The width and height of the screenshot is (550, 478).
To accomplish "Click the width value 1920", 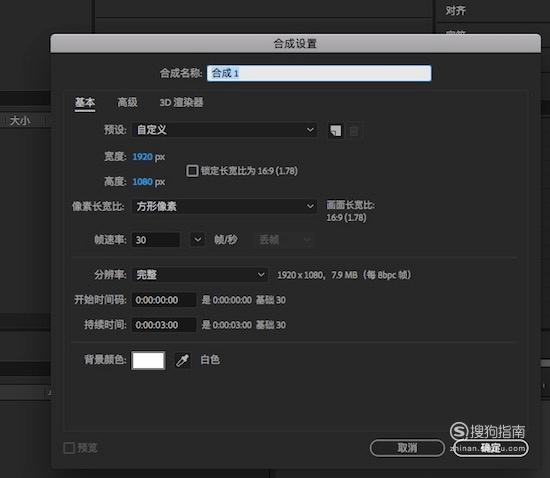I will (x=142, y=156).
